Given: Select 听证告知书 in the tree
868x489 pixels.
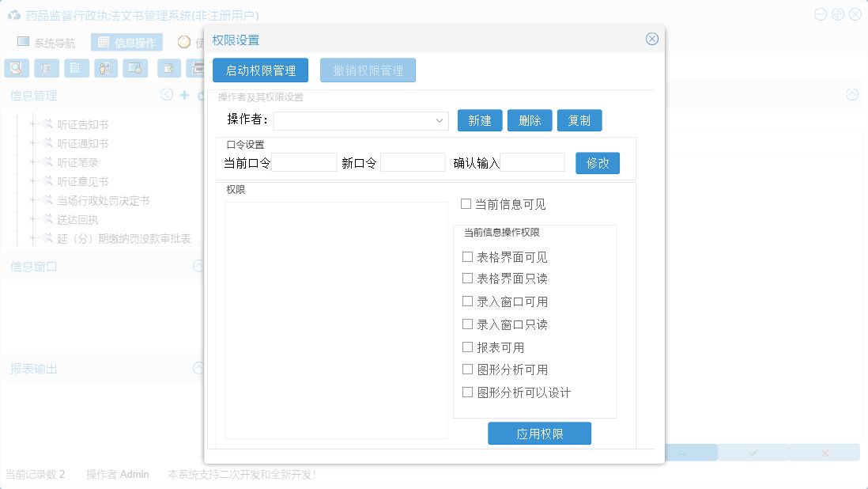Looking at the screenshot, I should pyautogui.click(x=83, y=124).
